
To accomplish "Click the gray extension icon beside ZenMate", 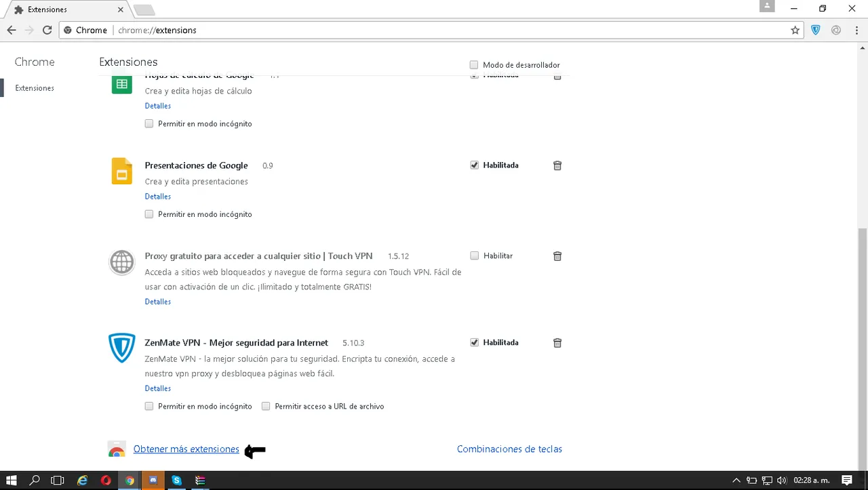I will click(x=836, y=30).
